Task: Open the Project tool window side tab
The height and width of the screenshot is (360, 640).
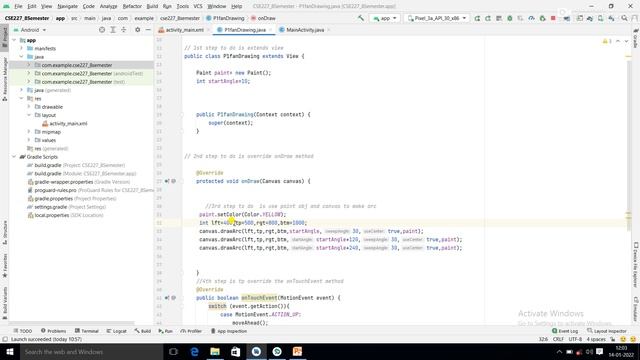Action: tap(4, 37)
